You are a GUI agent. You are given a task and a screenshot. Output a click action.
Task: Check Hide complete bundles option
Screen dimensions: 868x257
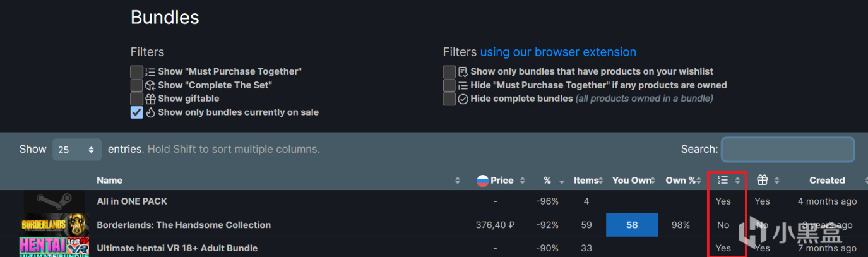[x=449, y=99]
